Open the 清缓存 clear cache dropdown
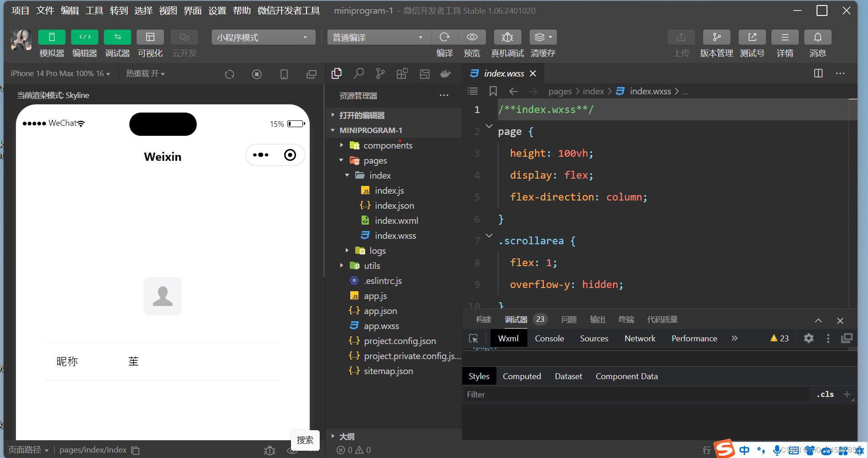868x458 pixels. click(x=543, y=37)
